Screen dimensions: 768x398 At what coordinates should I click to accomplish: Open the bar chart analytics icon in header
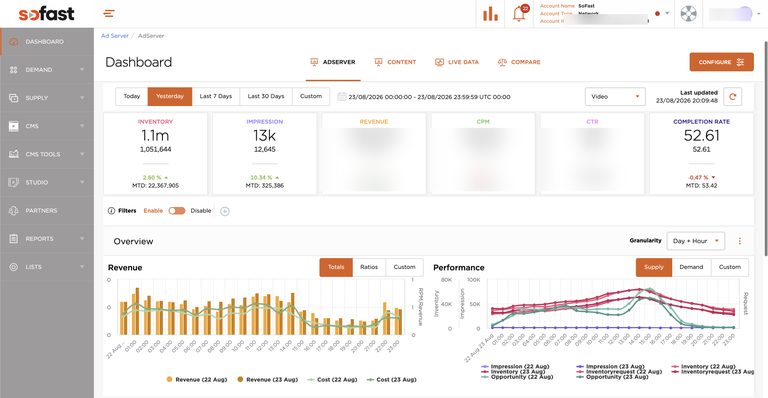pyautogui.click(x=490, y=14)
